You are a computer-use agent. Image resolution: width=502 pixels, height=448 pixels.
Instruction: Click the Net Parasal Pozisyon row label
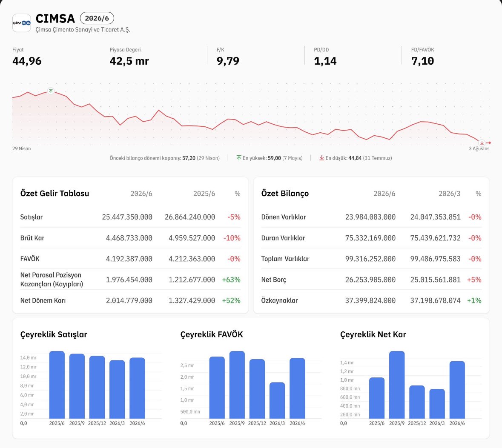[52, 280]
